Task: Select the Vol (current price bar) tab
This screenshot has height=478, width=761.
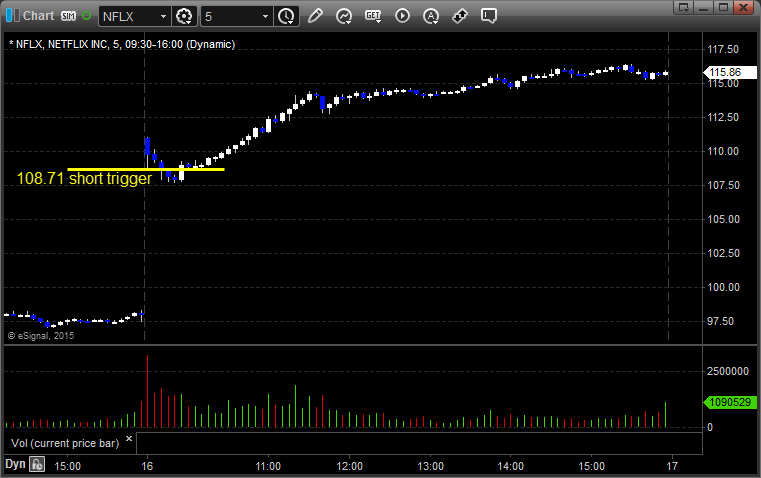Action: pos(65,441)
